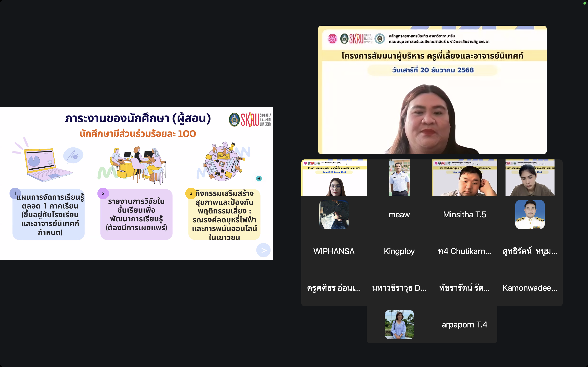Click the next slide arrow button
The image size is (588, 367).
[x=263, y=250]
